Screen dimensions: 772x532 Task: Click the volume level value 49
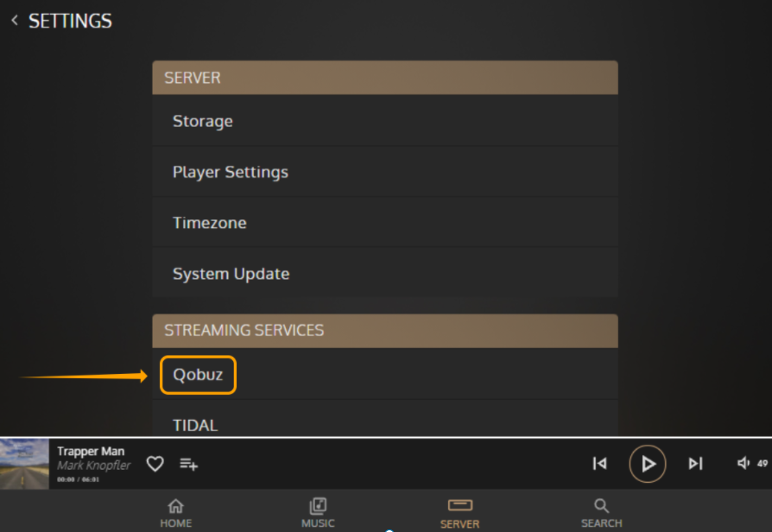763,464
